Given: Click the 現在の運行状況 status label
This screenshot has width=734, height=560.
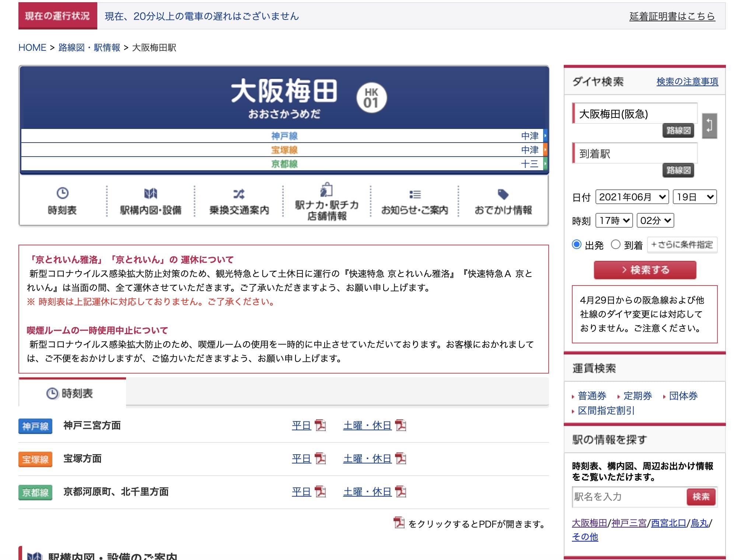Looking at the screenshot, I should pos(57,16).
